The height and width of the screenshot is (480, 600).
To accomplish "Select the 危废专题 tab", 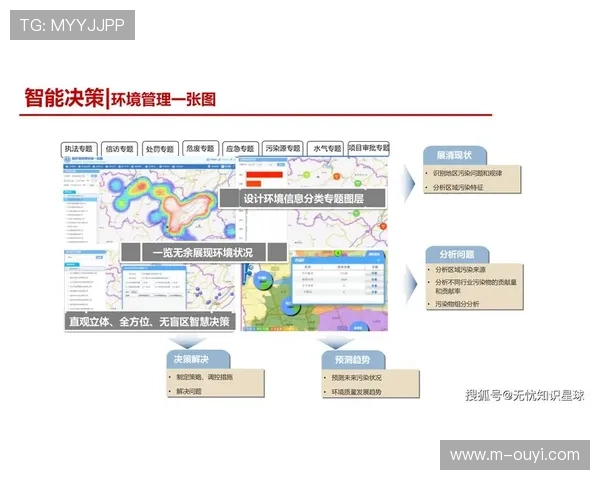I will (x=201, y=148).
